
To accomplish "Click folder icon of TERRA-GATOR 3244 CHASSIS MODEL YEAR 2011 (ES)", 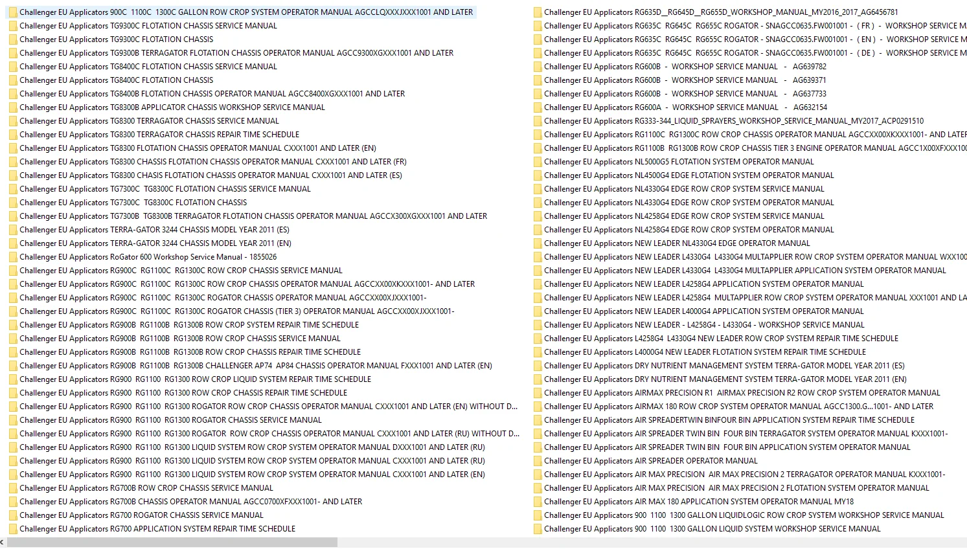I will (13, 230).
